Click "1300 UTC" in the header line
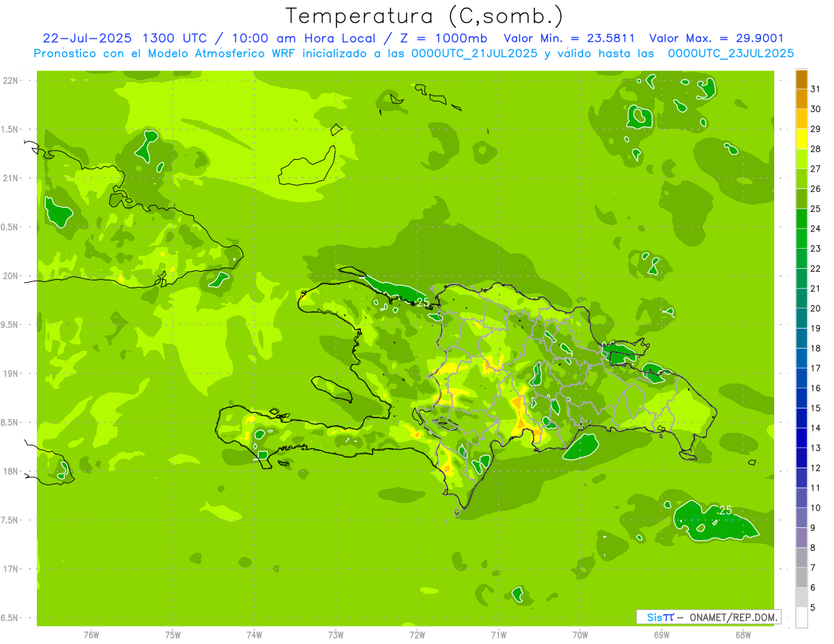 174,38
